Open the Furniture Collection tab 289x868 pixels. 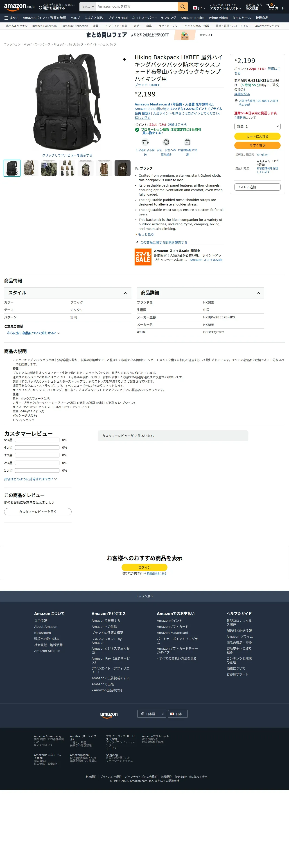pos(75,26)
